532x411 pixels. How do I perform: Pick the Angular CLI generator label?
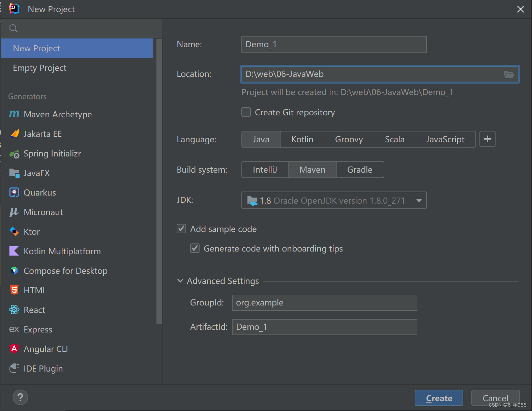point(46,349)
